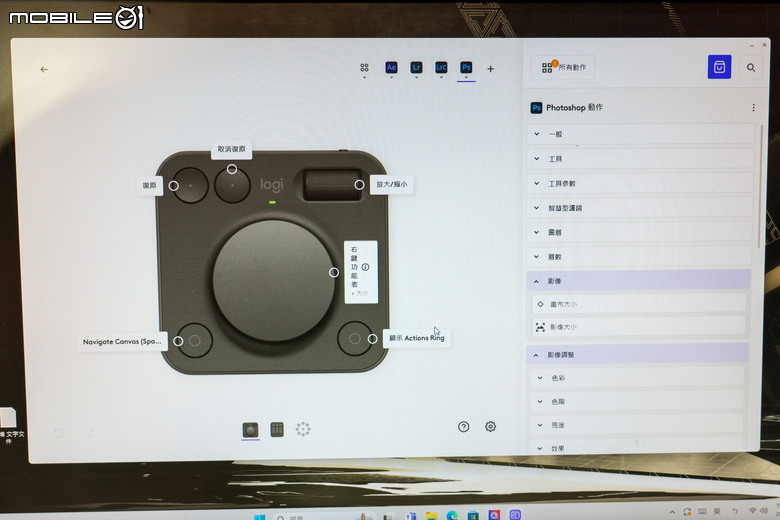The image size is (780, 520).
Task: Open help with the question mark icon
Action: point(464,427)
